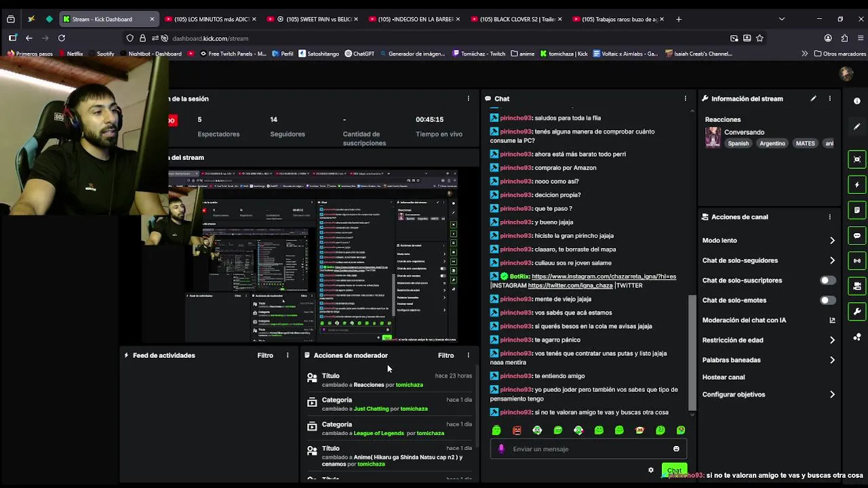868x488 pixels.
Task: Click the pencil edit icon in Información del stream
Action: pos(813,98)
